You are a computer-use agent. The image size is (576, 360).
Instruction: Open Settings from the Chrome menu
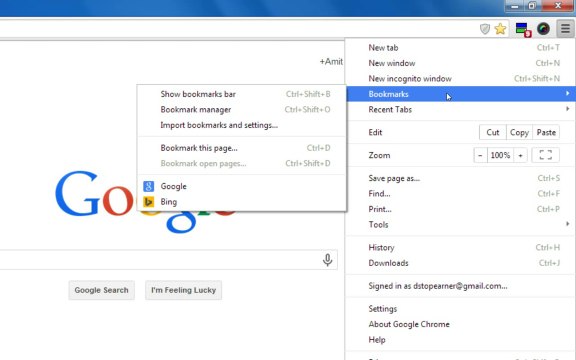tap(460, 309)
